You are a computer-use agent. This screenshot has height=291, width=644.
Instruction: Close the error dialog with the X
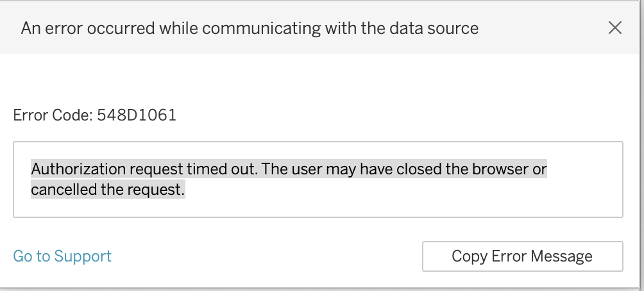click(614, 28)
